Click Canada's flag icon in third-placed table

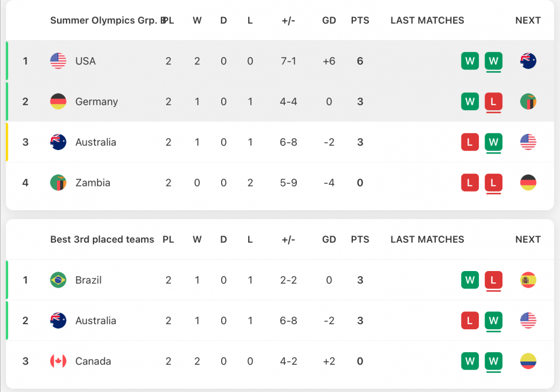click(58, 361)
